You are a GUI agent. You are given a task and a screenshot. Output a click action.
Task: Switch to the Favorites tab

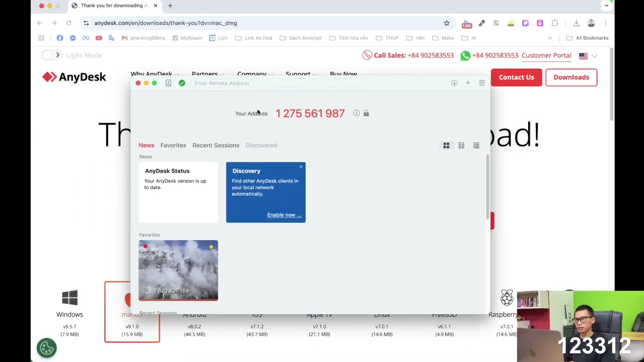[173, 145]
